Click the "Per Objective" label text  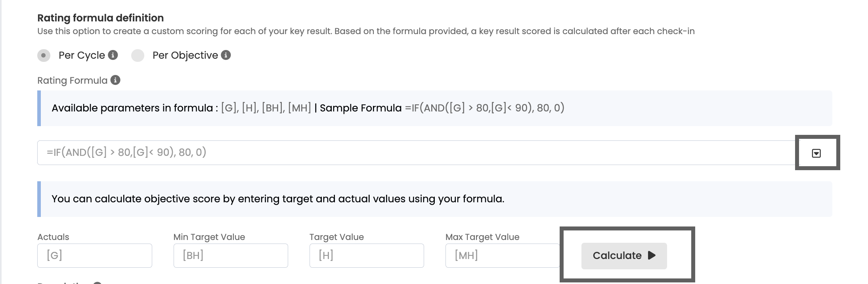[x=185, y=55]
